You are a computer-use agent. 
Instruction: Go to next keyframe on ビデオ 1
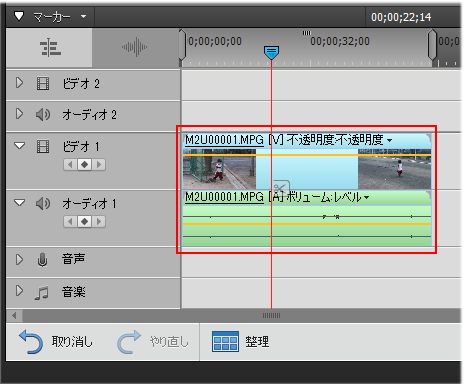pos(99,164)
